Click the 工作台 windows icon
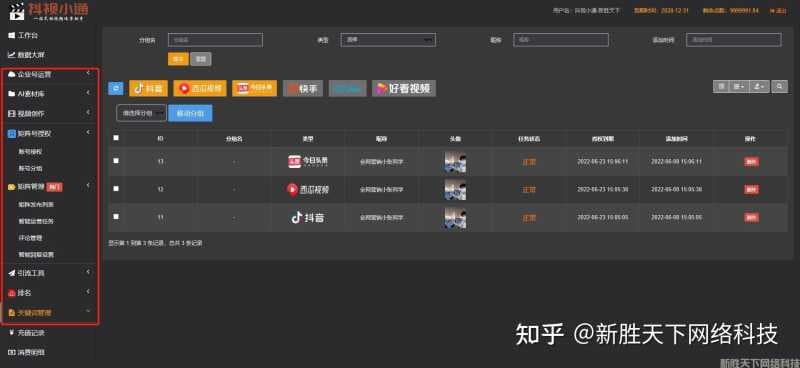This screenshot has height=368, width=800. pos(11,35)
